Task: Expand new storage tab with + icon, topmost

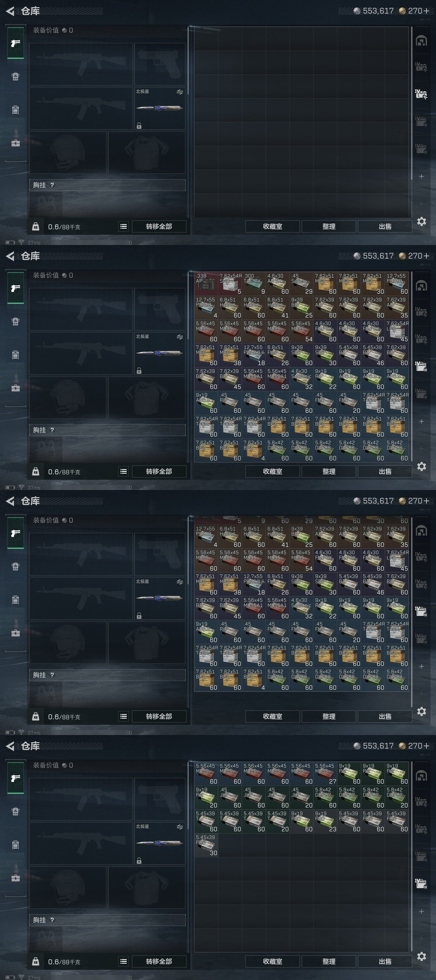Action: pyautogui.click(x=421, y=177)
